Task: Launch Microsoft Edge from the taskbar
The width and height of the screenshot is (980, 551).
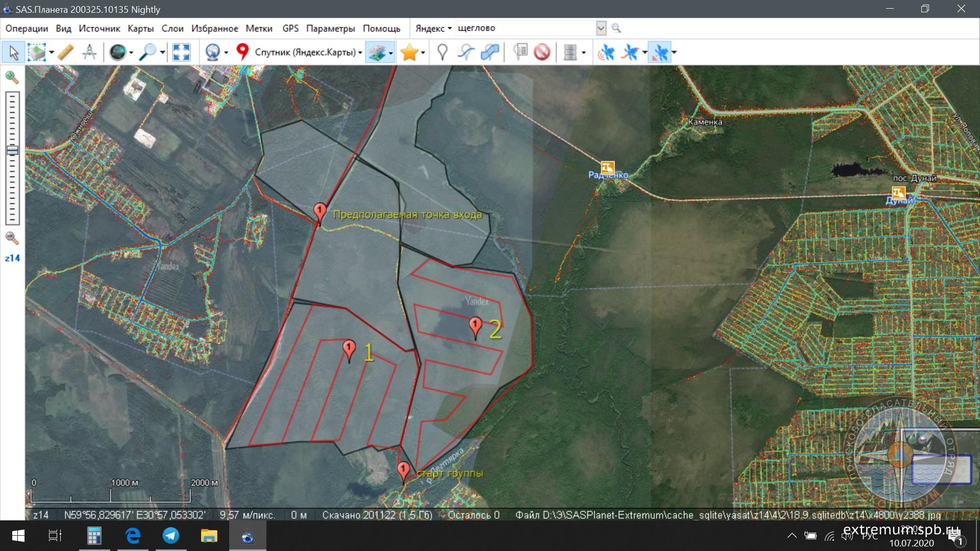Action: 133,536
